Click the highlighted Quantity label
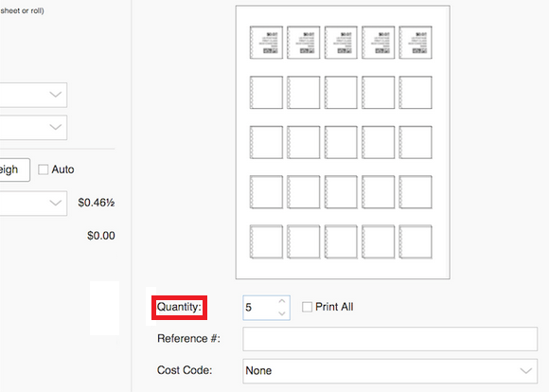The image size is (549, 392). coord(179,307)
